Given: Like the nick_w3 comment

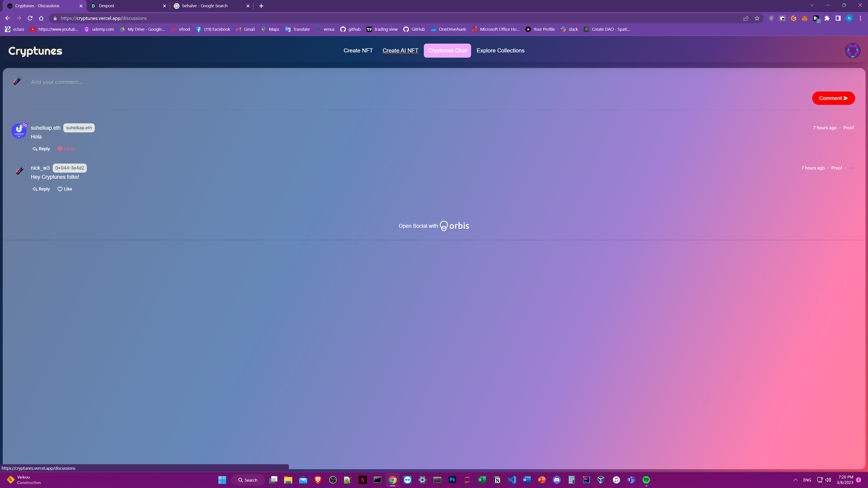Looking at the screenshot, I should tap(65, 189).
